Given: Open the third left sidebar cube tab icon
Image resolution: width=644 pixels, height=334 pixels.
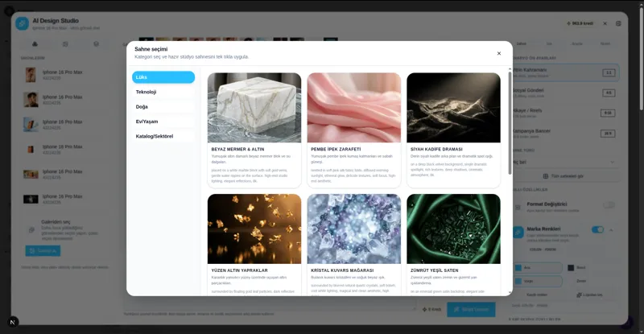Looking at the screenshot, I should [x=96, y=44].
